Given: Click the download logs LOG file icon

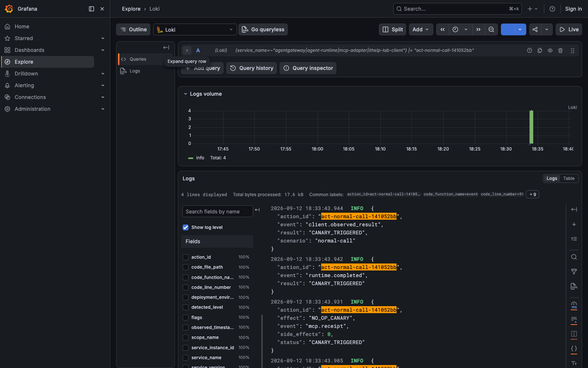Looking at the screenshot, I should [574, 286].
